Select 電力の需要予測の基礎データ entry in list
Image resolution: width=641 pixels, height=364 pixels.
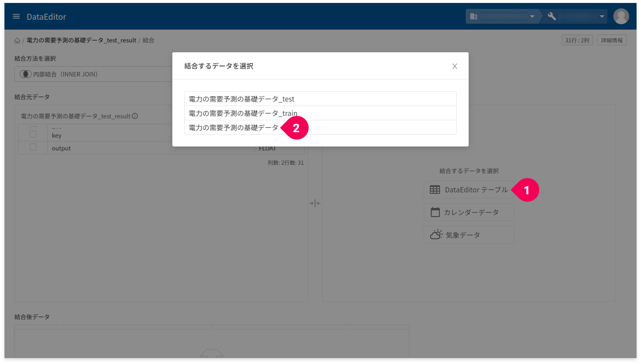(320, 128)
